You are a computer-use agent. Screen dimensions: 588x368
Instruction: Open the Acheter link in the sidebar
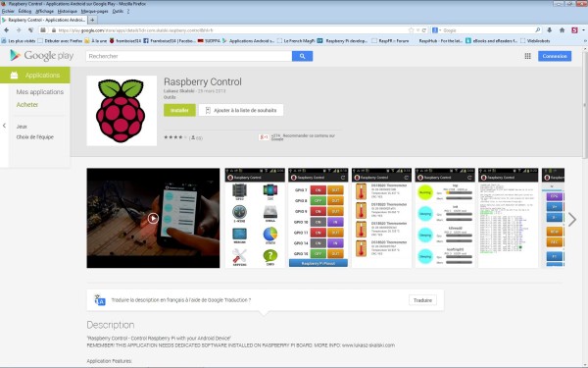pos(27,105)
